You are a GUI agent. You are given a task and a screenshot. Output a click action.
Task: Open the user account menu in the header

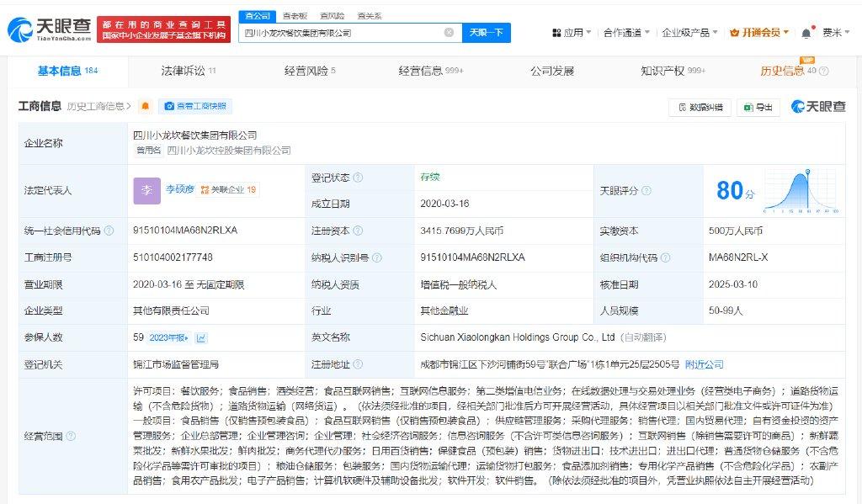tap(836, 33)
